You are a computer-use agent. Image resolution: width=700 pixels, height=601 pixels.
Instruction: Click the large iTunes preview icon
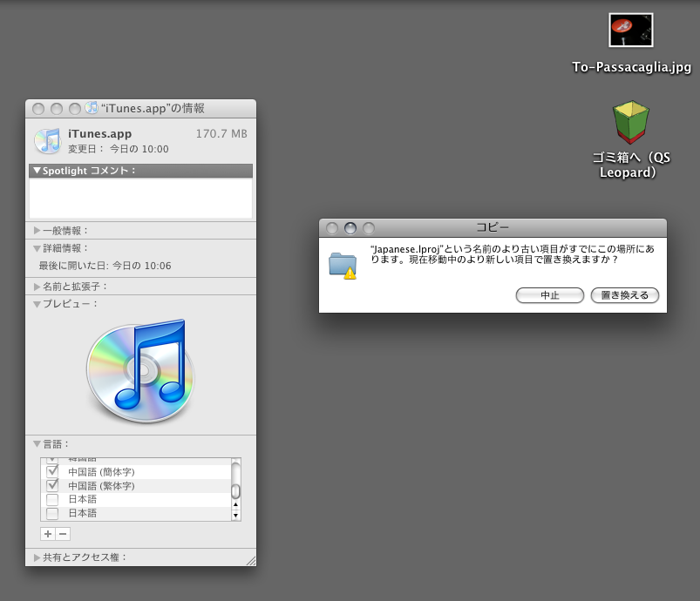point(140,371)
